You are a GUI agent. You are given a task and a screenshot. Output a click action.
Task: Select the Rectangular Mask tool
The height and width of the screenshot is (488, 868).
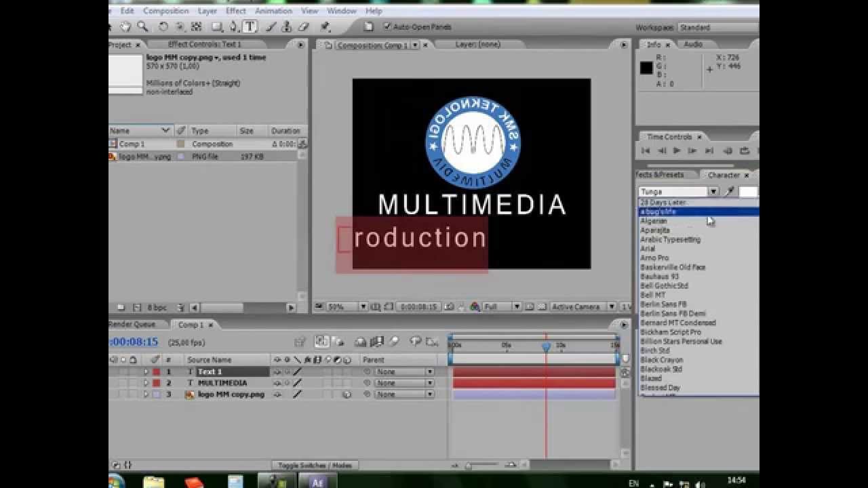point(217,26)
